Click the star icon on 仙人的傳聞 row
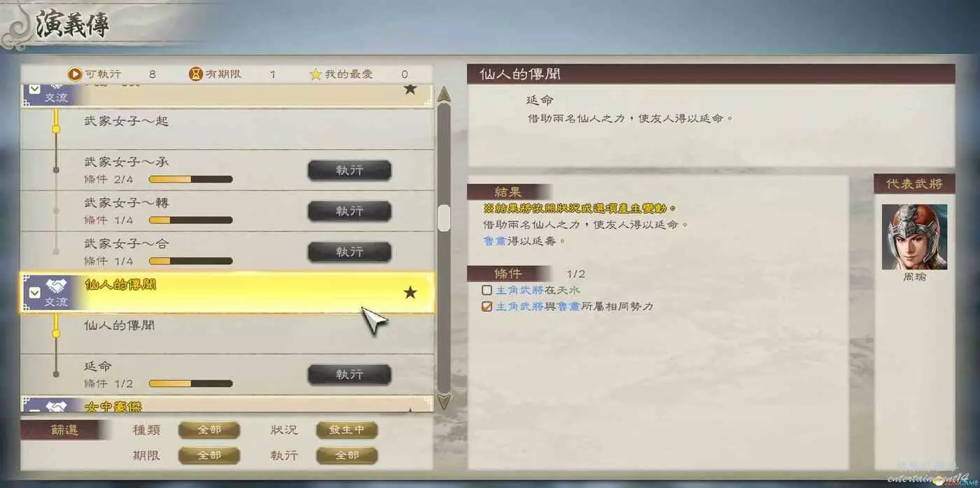 pyautogui.click(x=410, y=293)
